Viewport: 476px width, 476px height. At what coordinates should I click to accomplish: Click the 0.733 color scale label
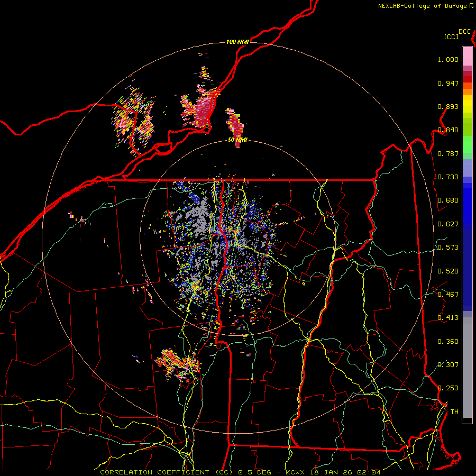(448, 177)
